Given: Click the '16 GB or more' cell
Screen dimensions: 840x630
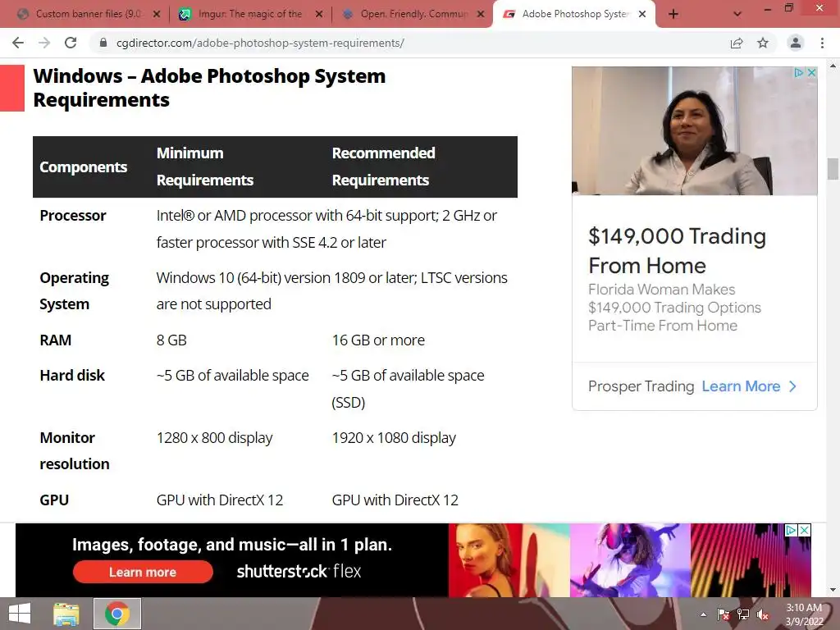Looking at the screenshot, I should (x=378, y=340).
